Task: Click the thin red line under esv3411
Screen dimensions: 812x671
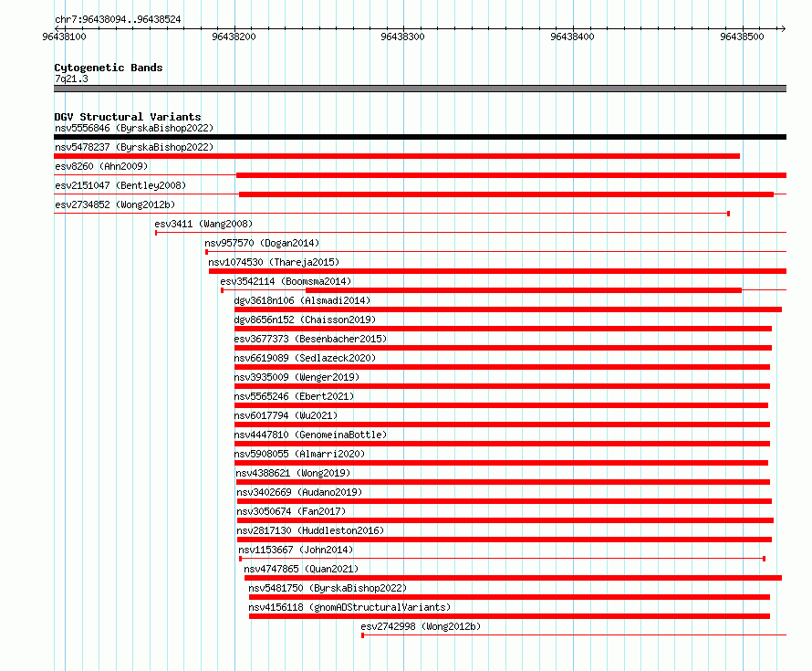Action: (x=471, y=233)
